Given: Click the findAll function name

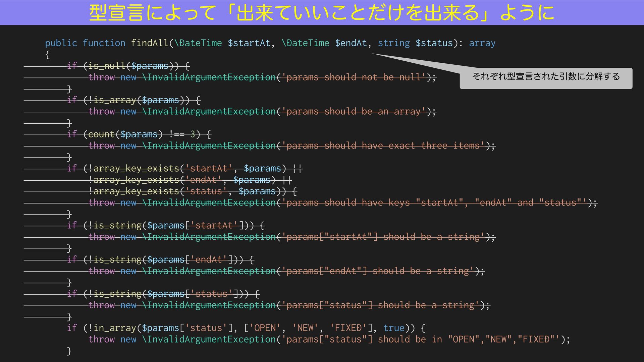Looking at the screenshot, I should pos(149,43).
